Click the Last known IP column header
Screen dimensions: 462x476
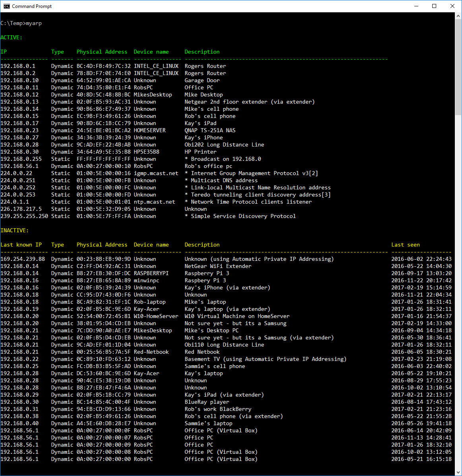(21, 245)
